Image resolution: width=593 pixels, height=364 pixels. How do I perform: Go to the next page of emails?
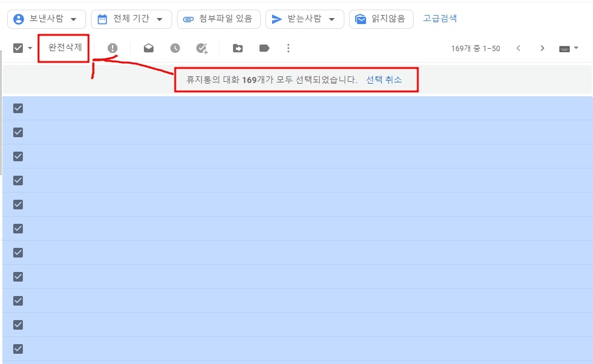(542, 48)
